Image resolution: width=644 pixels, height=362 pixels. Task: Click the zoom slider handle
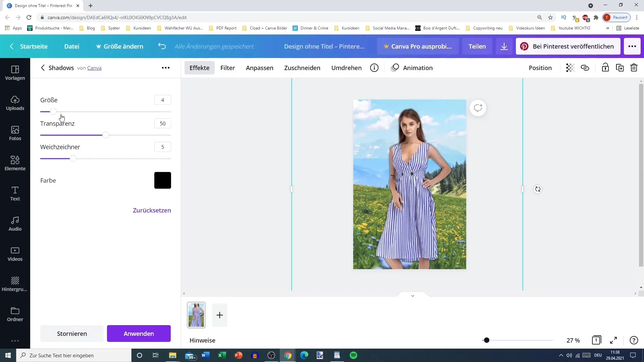[x=486, y=340]
